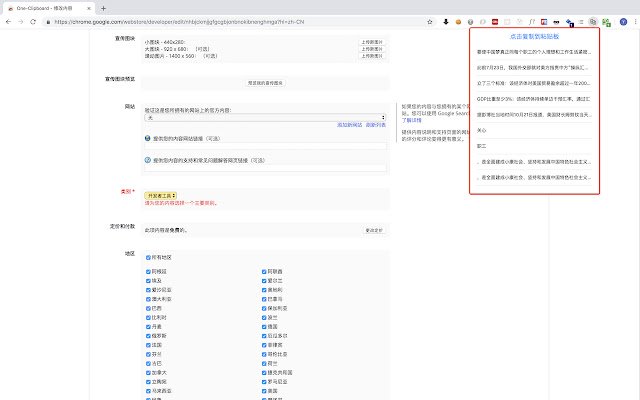Viewport: 640px width, 400px height.
Task: Open the orange circle extension icon
Action: tap(458, 22)
